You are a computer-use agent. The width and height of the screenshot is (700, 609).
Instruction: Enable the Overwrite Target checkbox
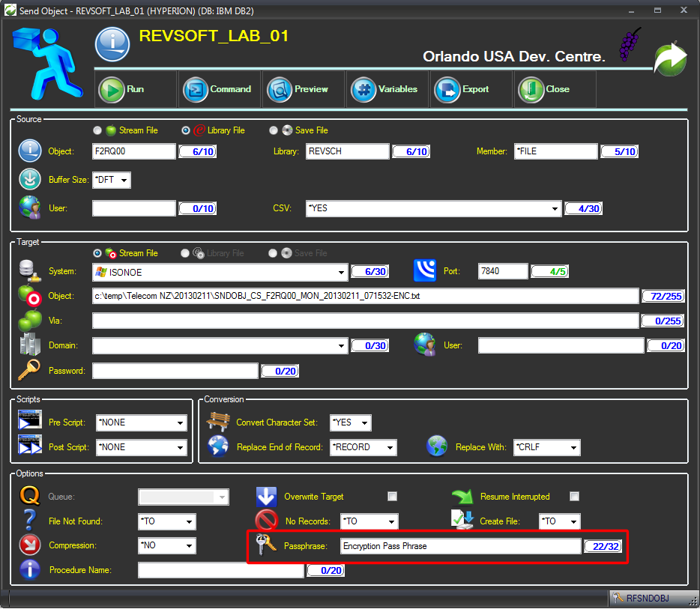coord(392,497)
